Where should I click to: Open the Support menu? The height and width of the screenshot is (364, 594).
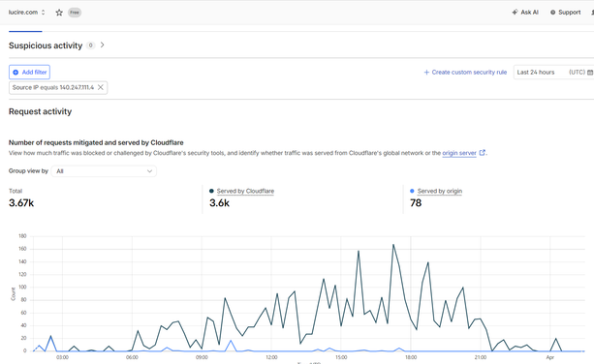coord(565,13)
